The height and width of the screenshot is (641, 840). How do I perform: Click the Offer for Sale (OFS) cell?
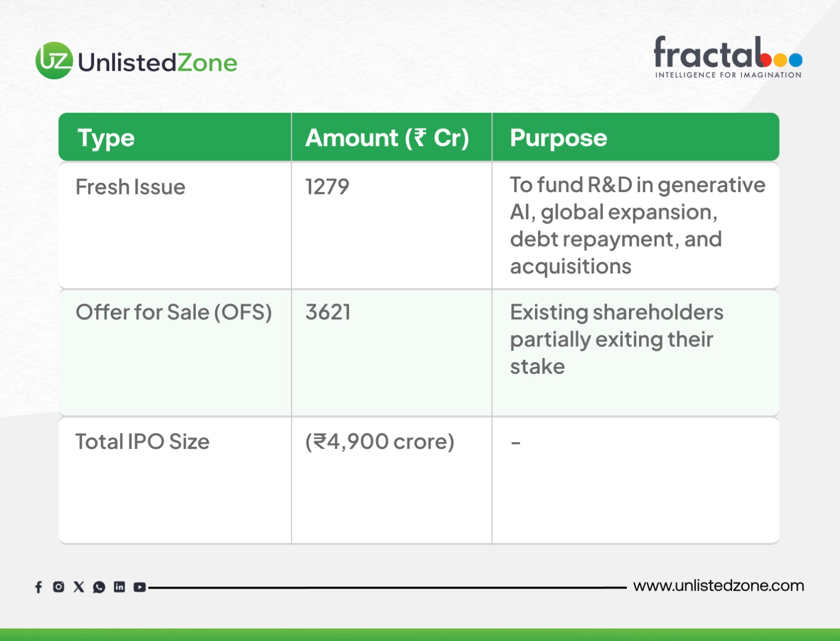point(174,312)
